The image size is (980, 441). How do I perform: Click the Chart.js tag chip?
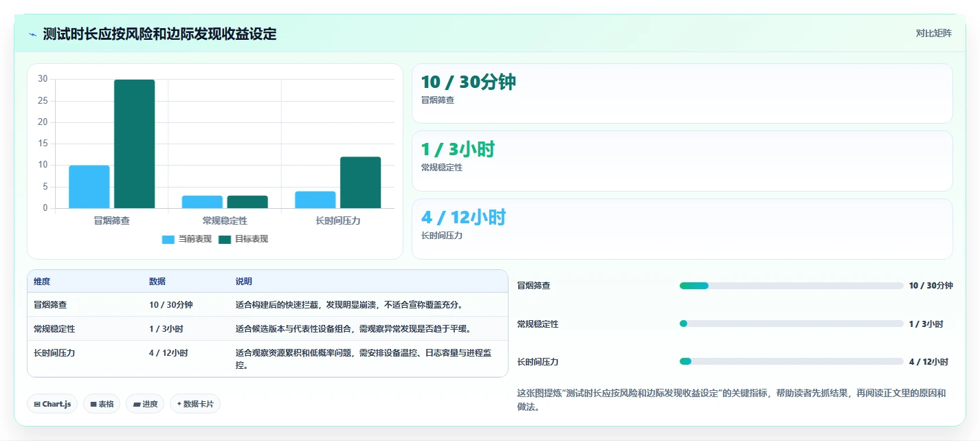coord(52,404)
